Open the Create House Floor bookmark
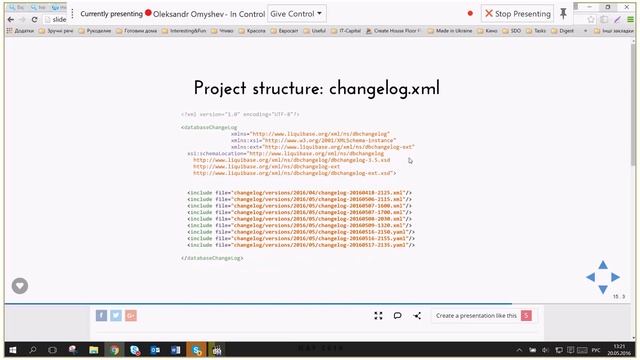 coord(393,31)
